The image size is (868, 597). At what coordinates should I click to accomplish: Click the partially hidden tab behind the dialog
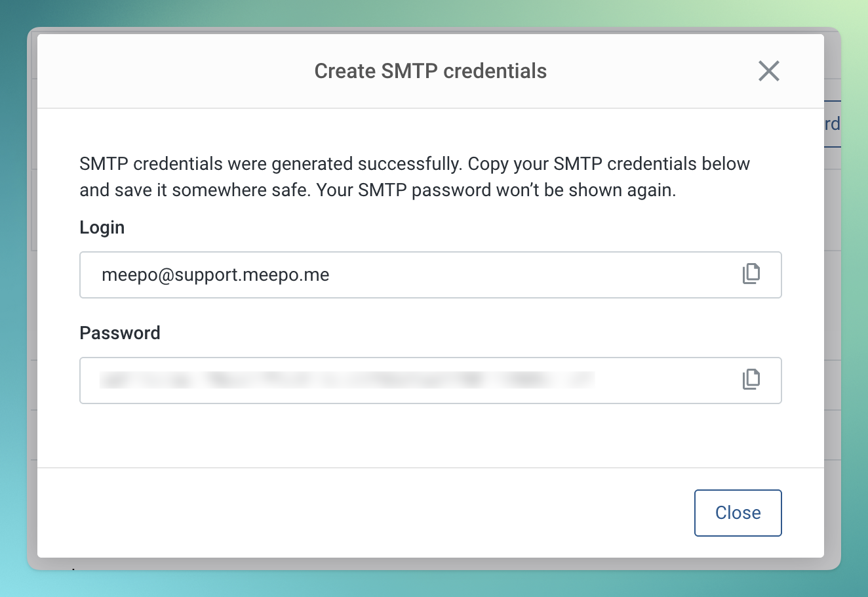(832, 124)
